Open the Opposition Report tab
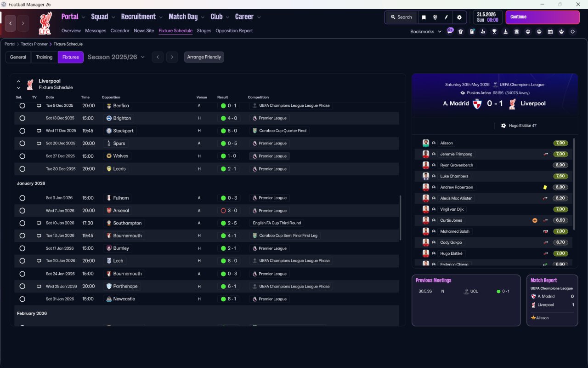This screenshot has height=368, width=588. point(234,31)
